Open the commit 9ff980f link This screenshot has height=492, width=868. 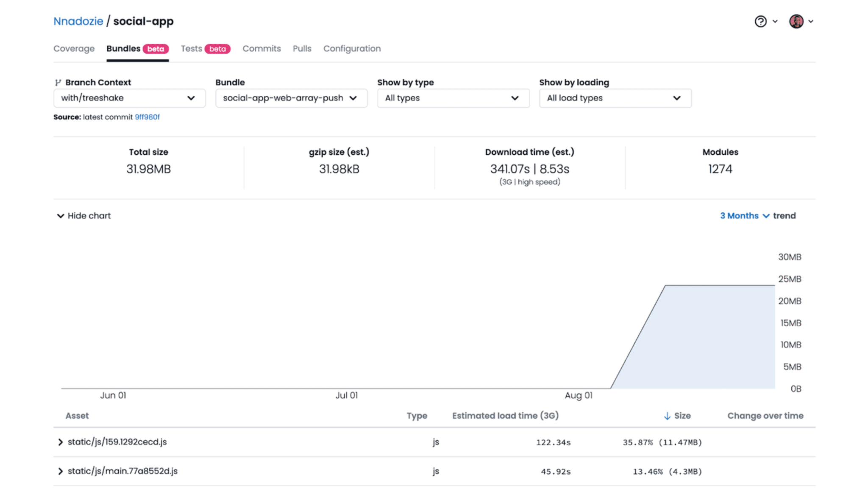click(147, 117)
